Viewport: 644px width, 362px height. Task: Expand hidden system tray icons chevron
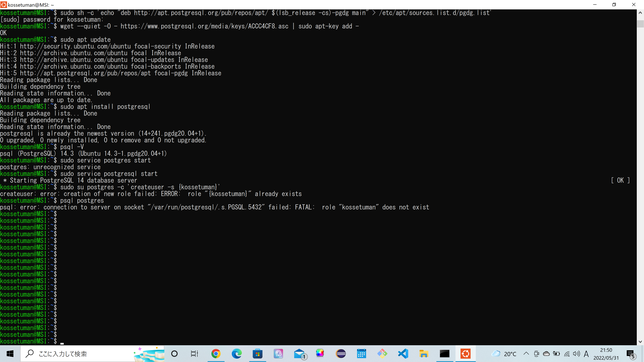[526, 354]
